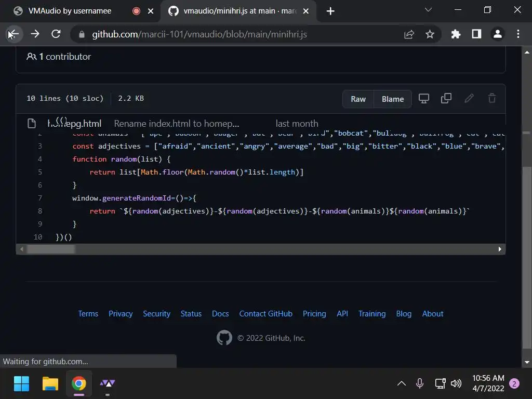Go back using browser back arrow

coord(14,34)
